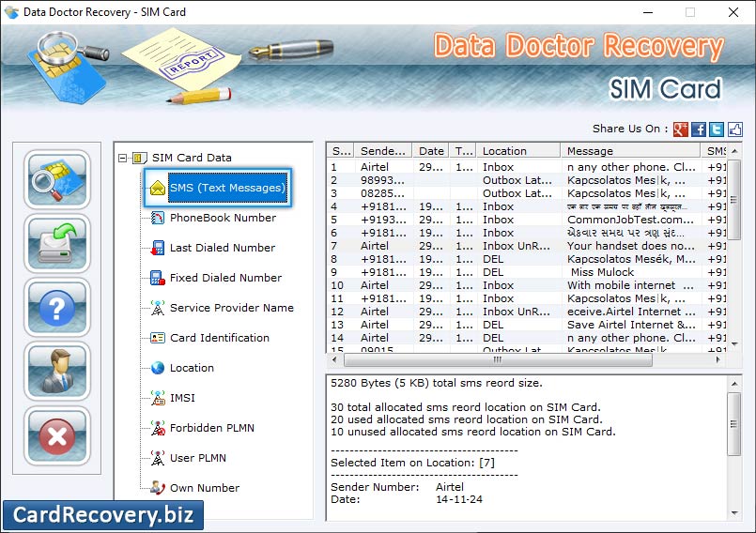Image resolution: width=756 pixels, height=533 pixels.
Task: Select row 7 Your handset does no... message
Action: tap(527, 246)
